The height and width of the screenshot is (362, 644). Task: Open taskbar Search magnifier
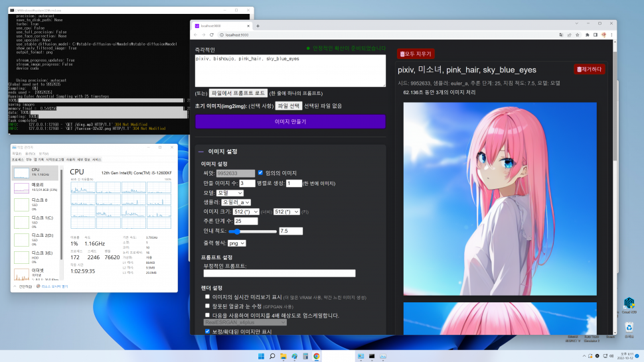(272, 356)
